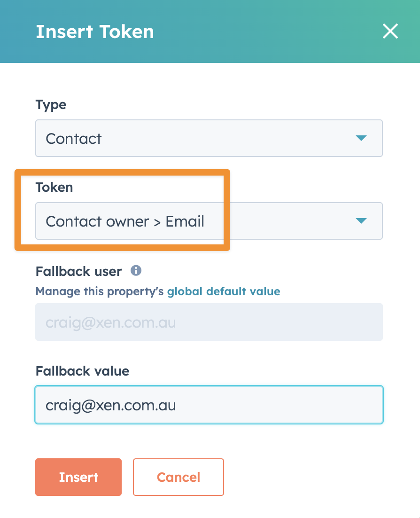Viewport: 420px width, 518px height.
Task: Open the global default value link
Action: (224, 291)
